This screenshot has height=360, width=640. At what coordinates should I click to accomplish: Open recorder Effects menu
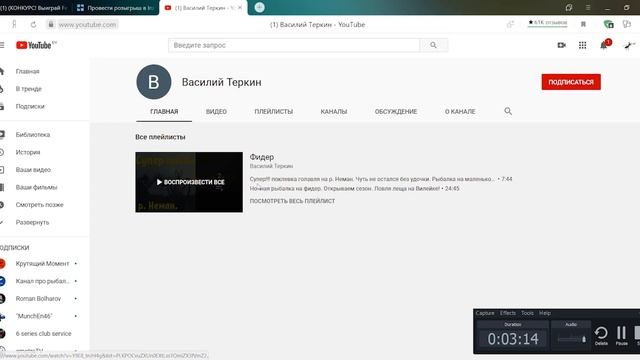(x=508, y=313)
